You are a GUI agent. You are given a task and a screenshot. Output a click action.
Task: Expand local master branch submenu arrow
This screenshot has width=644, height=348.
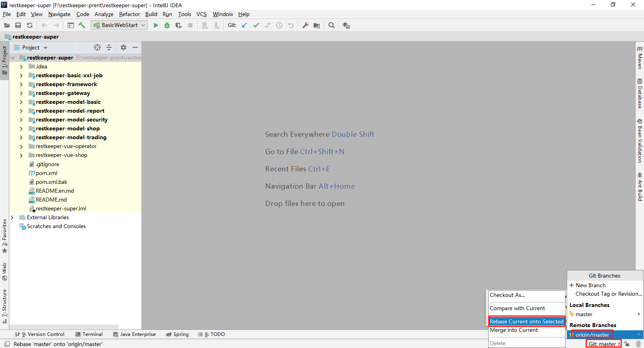(639, 314)
